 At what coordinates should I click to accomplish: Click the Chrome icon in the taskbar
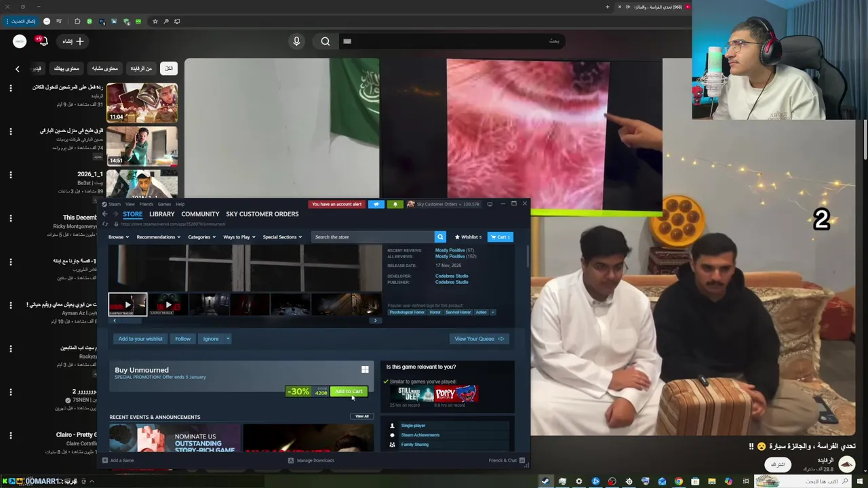point(679,481)
